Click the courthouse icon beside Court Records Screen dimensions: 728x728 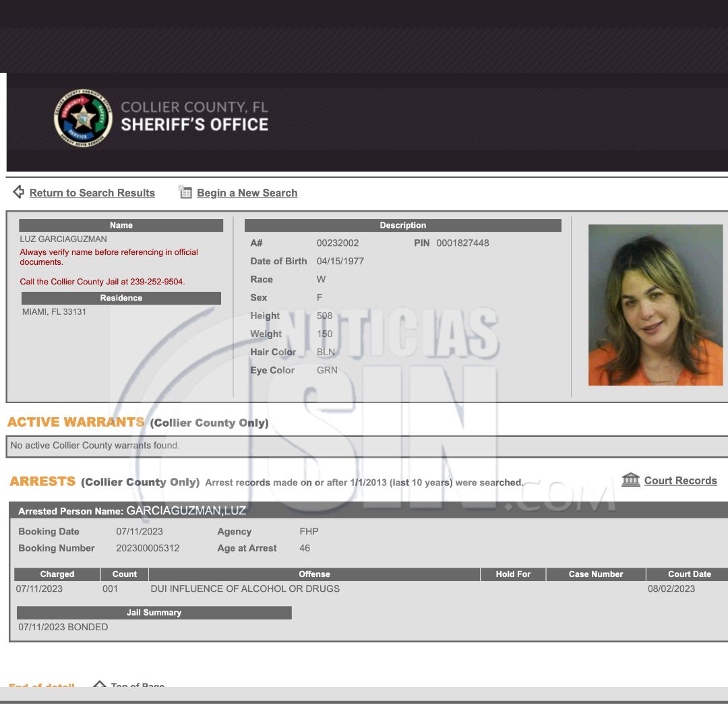(x=631, y=480)
